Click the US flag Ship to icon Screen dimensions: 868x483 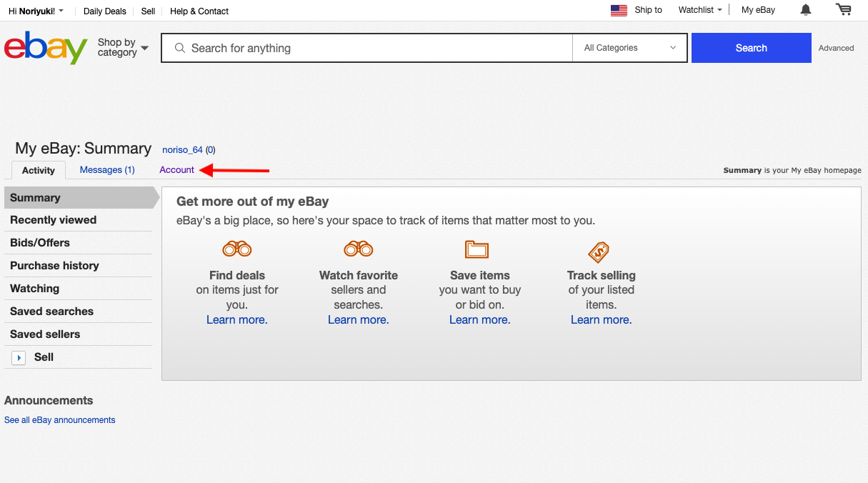619,11
